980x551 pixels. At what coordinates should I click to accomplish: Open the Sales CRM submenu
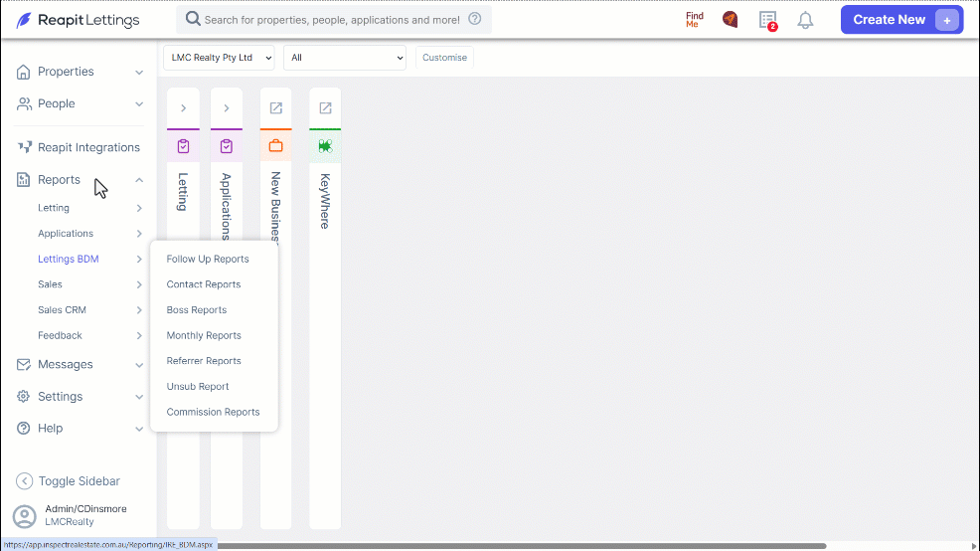coord(89,310)
